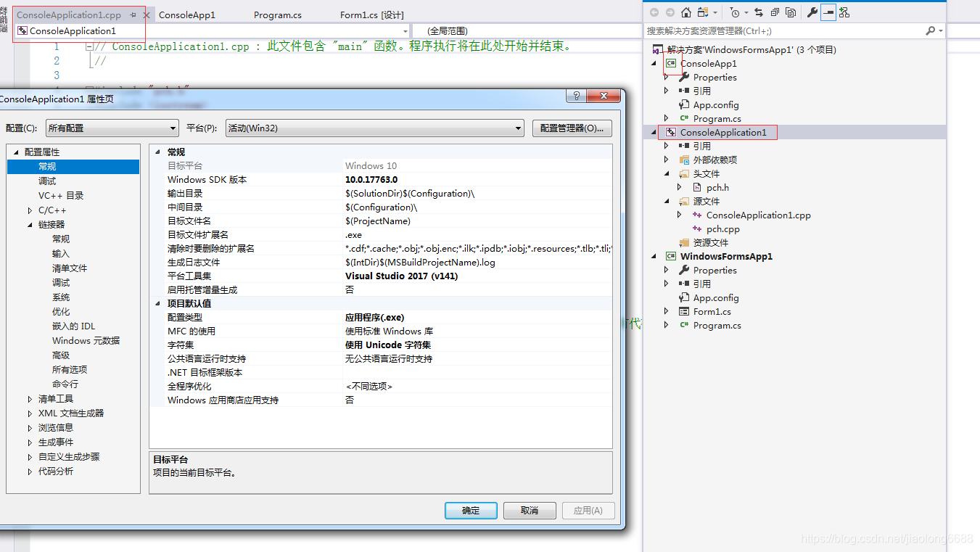This screenshot has height=552, width=980.
Task: Click the Show All Files icon
Action: [x=791, y=12]
